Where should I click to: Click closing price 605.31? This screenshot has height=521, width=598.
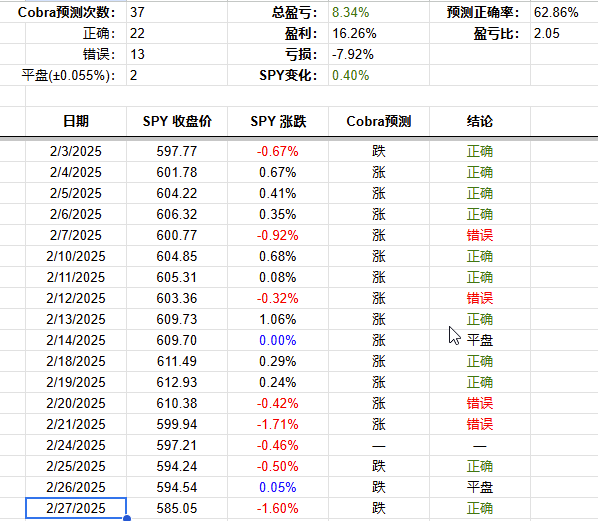[177, 277]
